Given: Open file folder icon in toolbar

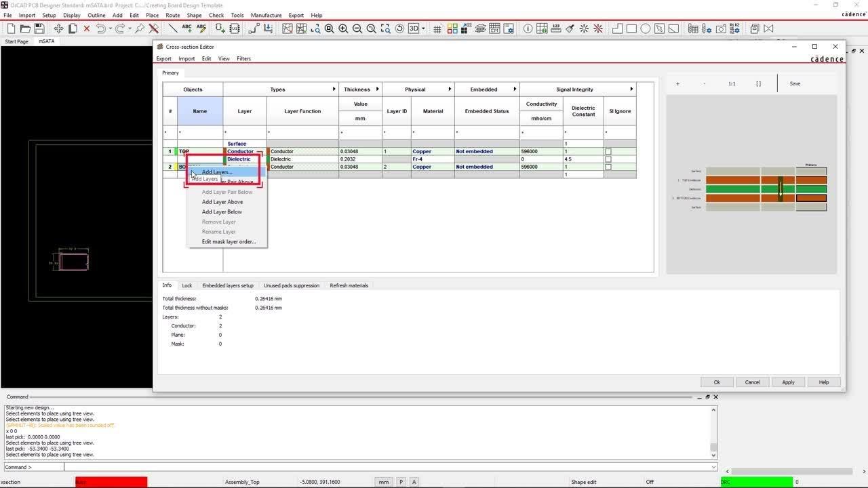Looking at the screenshot, I should click(25, 28).
